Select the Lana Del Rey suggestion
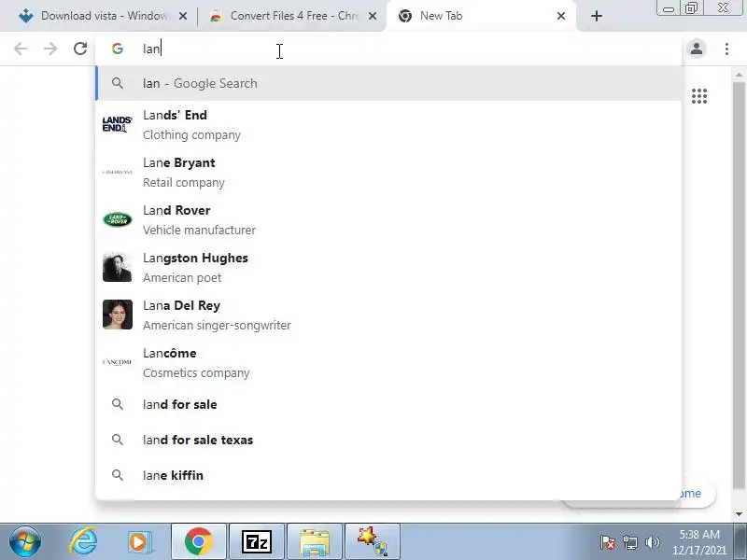Image resolution: width=747 pixels, height=560 pixels. tap(388, 315)
